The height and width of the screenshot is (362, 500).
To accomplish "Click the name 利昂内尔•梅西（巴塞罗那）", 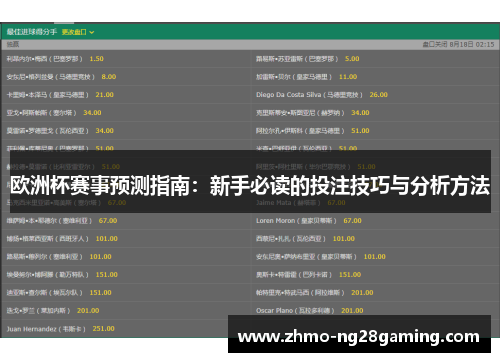I will click(x=44, y=59).
